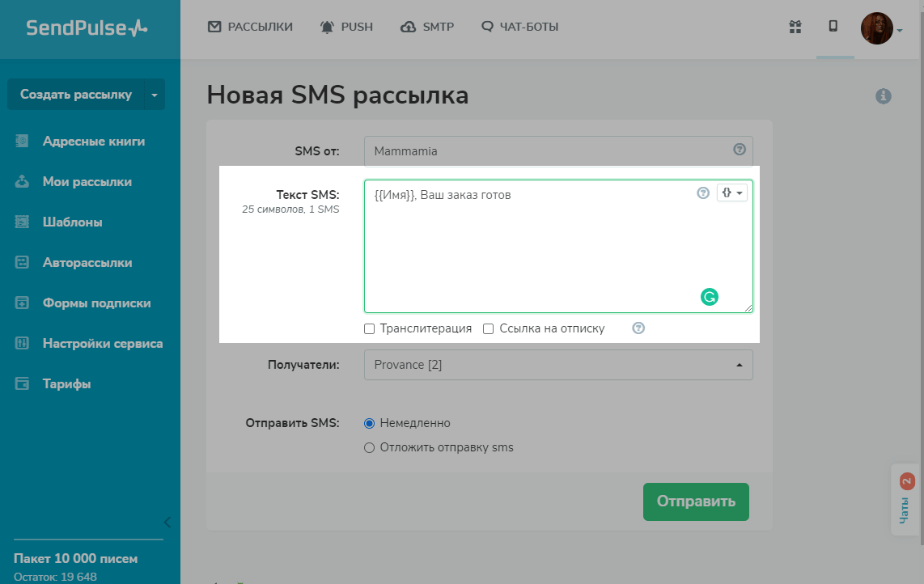Screen dimensions: 924x584
Task: Enable the Транслитерация checkbox
Action: (370, 329)
